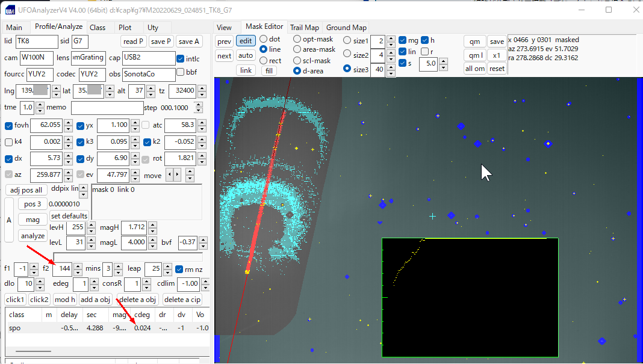Click the UFOAnalyzerV4 app icon in title bar
This screenshot has width=643, height=364.
(10, 10)
